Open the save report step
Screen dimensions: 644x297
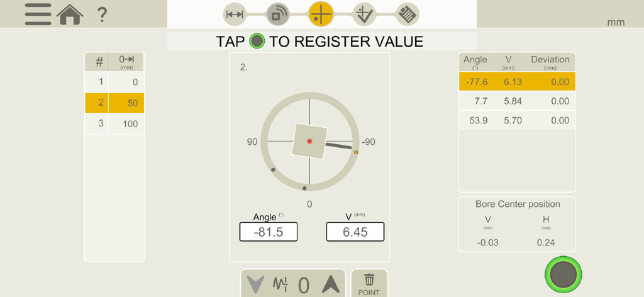click(x=408, y=14)
